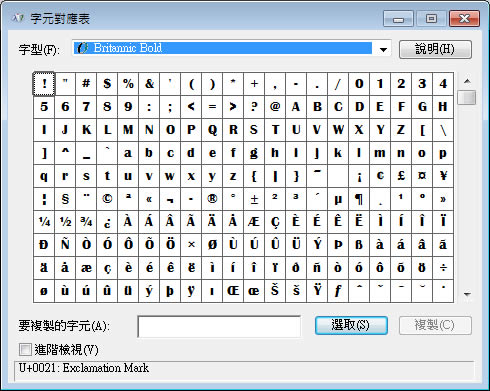Pick the capital Œ ligature
490x391 pixels.
pyautogui.click(x=233, y=291)
